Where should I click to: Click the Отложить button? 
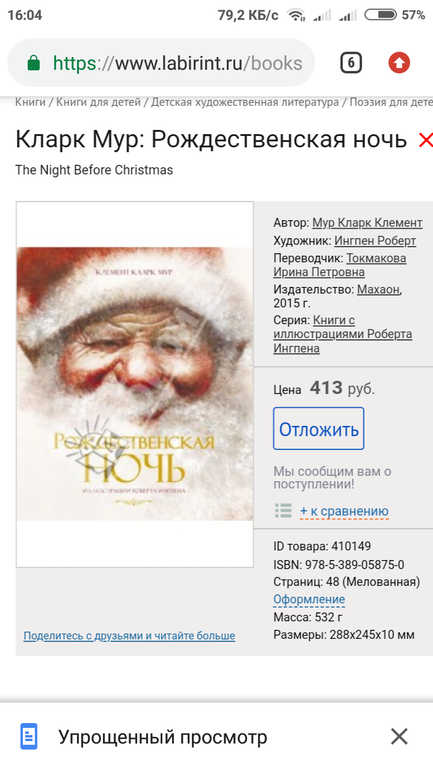click(319, 428)
